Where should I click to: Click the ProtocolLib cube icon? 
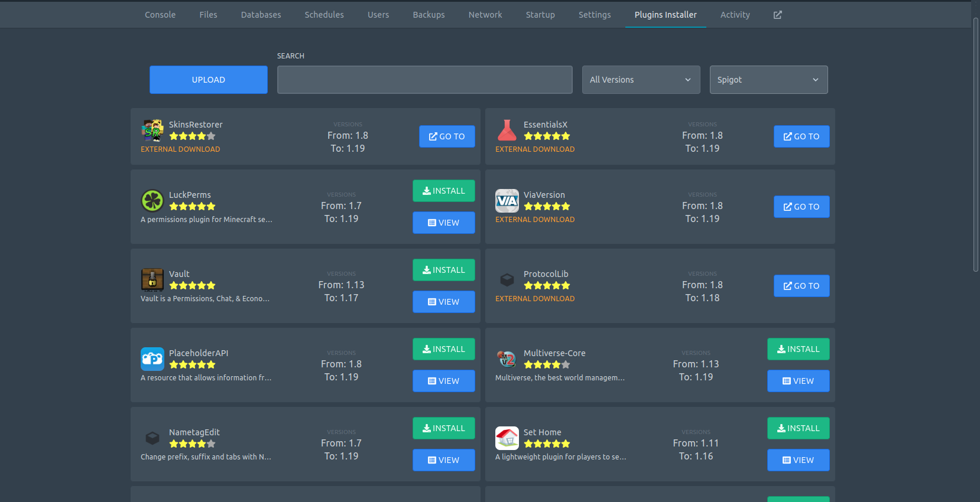pos(507,280)
